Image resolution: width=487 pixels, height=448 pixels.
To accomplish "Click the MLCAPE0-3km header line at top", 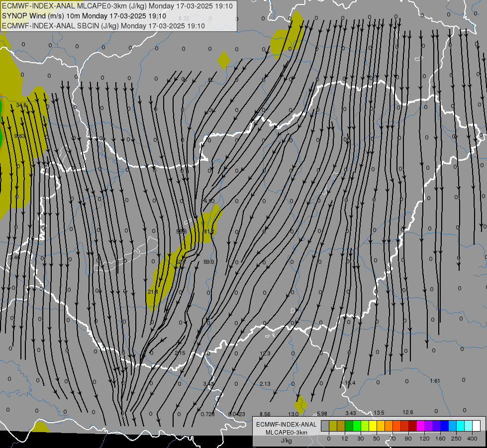I will click(x=117, y=6).
